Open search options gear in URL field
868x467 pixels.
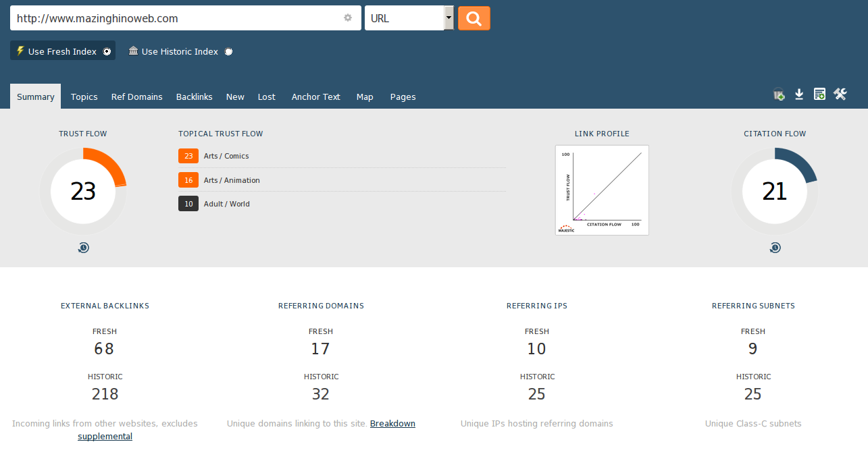348,18
